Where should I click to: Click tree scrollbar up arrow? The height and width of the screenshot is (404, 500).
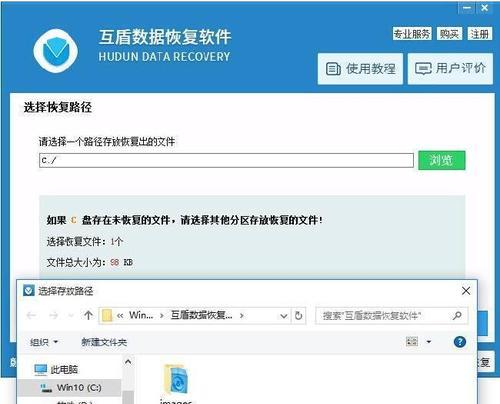click(128, 361)
